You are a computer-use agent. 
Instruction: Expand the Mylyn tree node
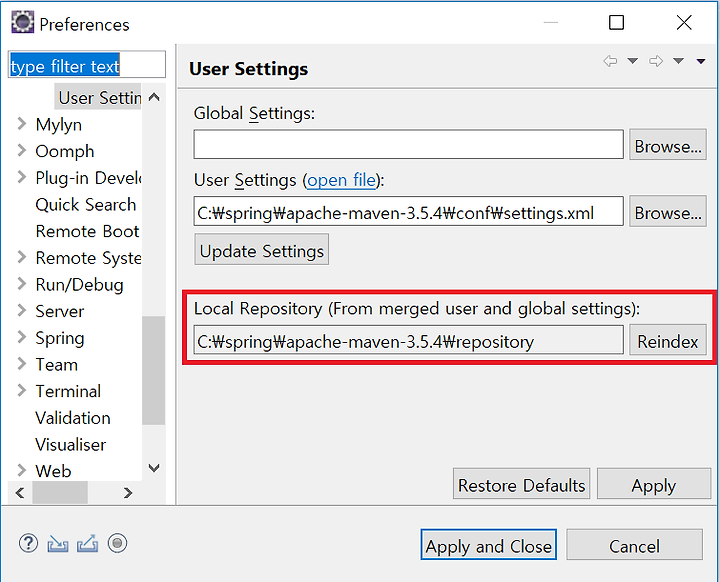21,124
